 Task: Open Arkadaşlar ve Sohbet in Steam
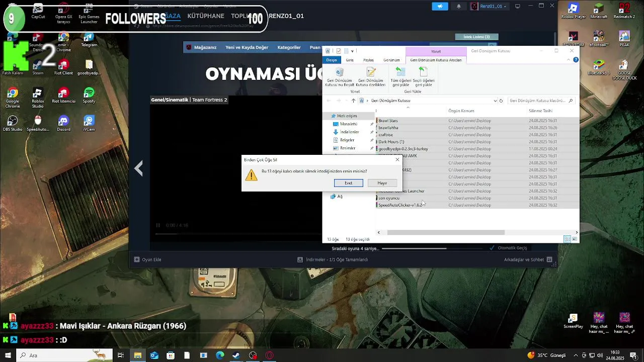(528, 259)
